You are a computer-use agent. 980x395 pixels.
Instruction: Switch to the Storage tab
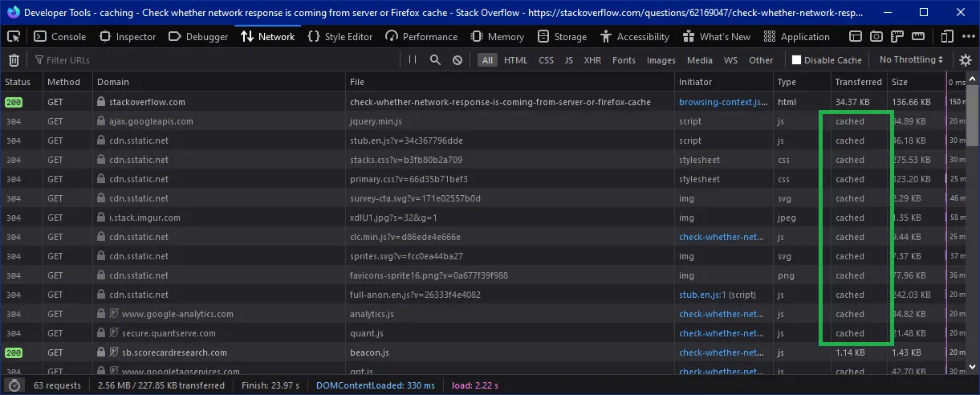(x=563, y=37)
